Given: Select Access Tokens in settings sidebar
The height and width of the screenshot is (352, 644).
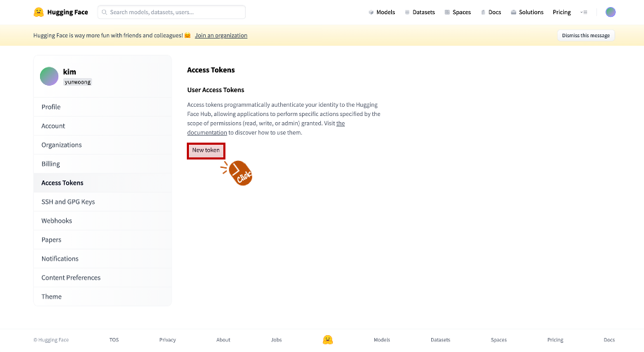Looking at the screenshot, I should tap(103, 183).
